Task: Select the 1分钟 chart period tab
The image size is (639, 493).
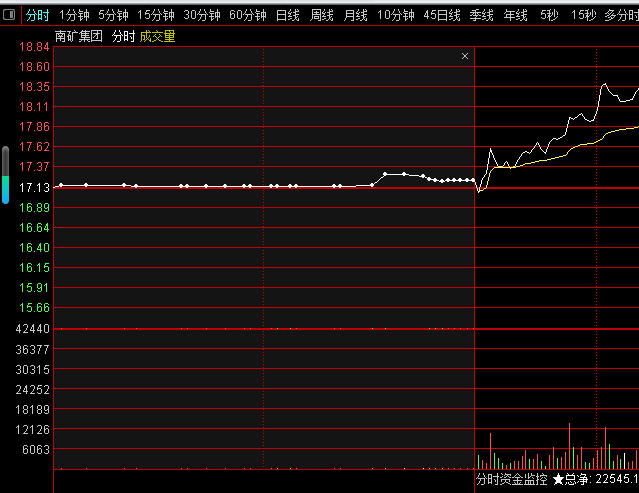Action: click(74, 15)
